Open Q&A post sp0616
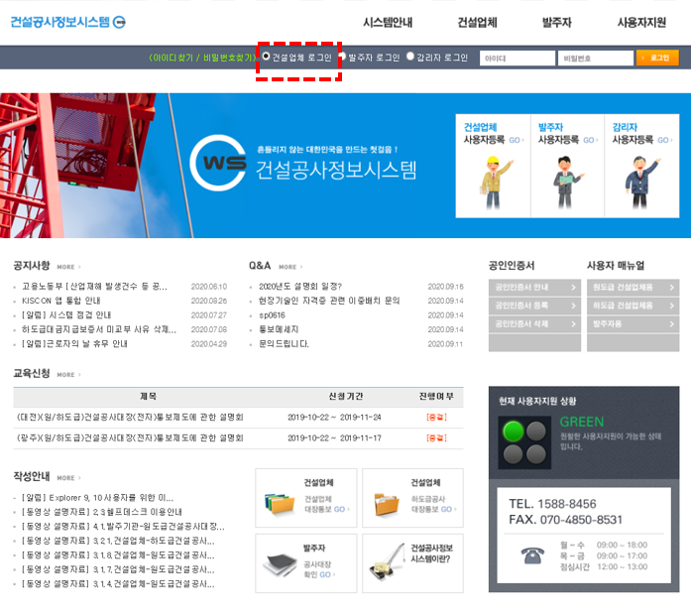 pos(272,315)
